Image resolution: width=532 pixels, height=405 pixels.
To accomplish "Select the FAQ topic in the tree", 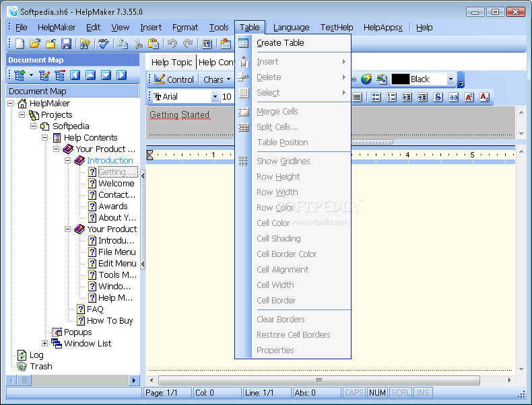I will 95,309.
